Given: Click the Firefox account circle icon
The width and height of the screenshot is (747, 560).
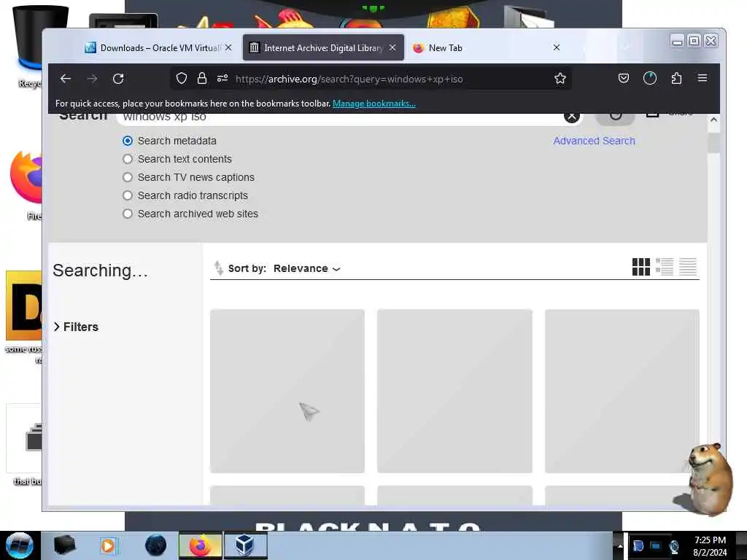Looking at the screenshot, I should 650,78.
